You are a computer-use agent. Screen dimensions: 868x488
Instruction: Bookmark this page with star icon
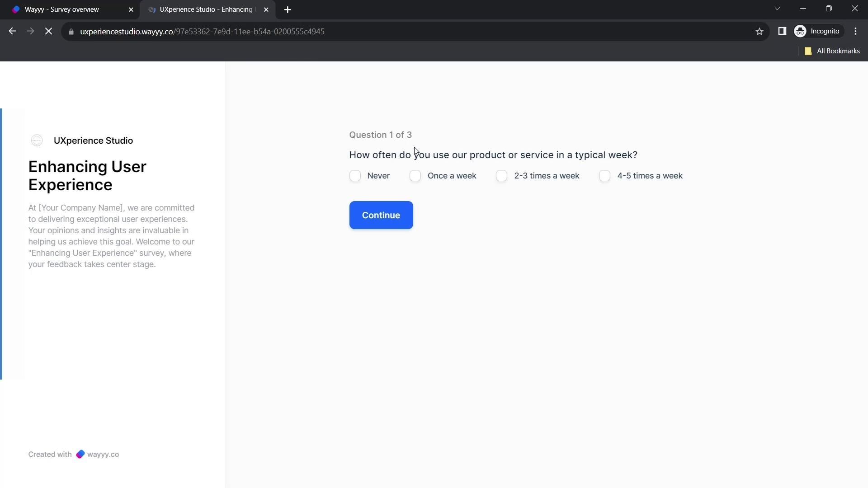tap(759, 31)
